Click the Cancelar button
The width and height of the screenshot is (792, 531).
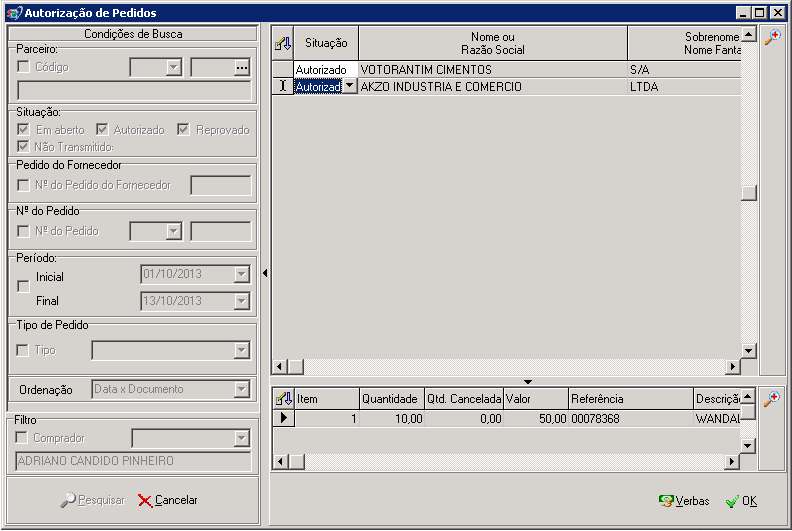(168, 500)
